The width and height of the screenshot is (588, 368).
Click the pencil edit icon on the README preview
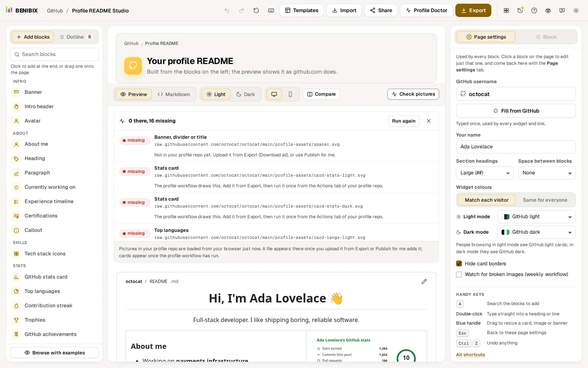(x=424, y=282)
